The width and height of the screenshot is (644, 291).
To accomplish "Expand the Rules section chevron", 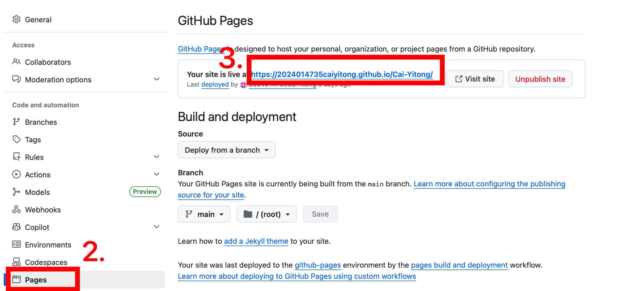I will tap(157, 157).
